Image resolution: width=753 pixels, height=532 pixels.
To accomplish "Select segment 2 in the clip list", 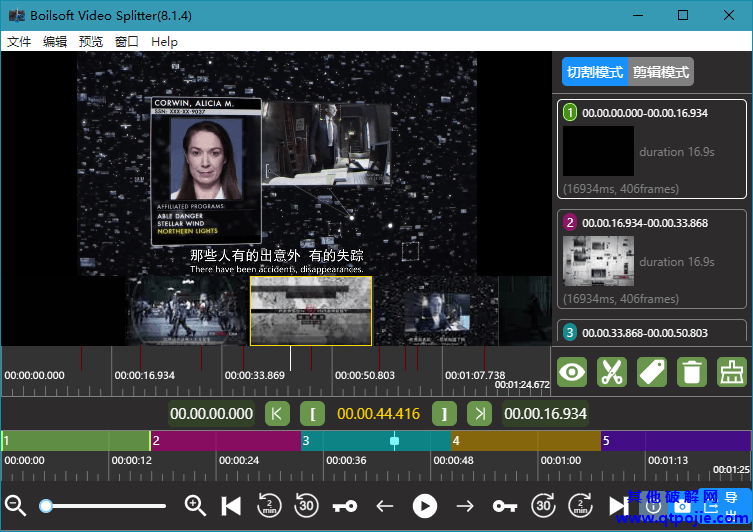I will [650, 259].
